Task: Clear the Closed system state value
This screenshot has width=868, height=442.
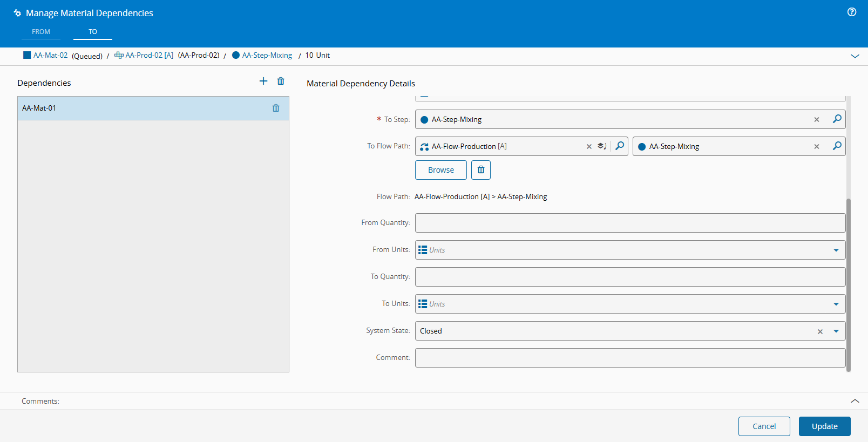Action: coord(820,331)
